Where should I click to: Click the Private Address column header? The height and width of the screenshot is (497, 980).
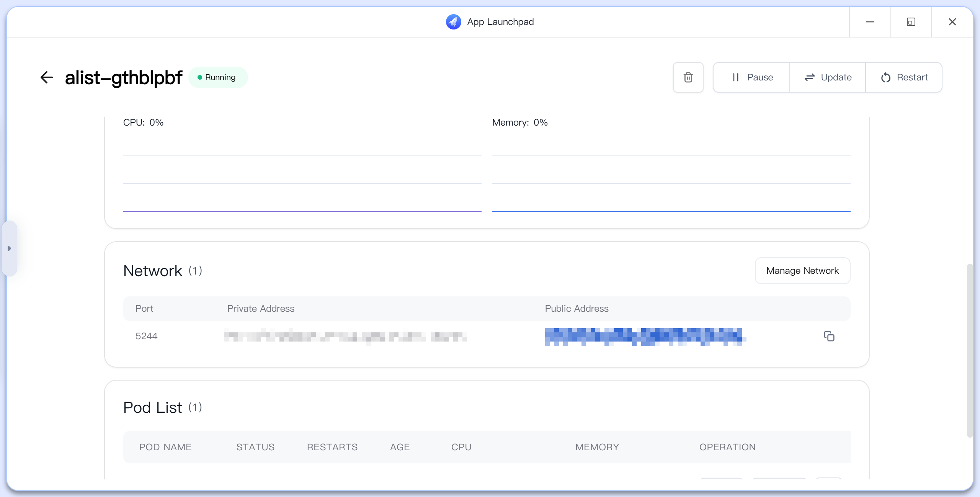coord(261,309)
